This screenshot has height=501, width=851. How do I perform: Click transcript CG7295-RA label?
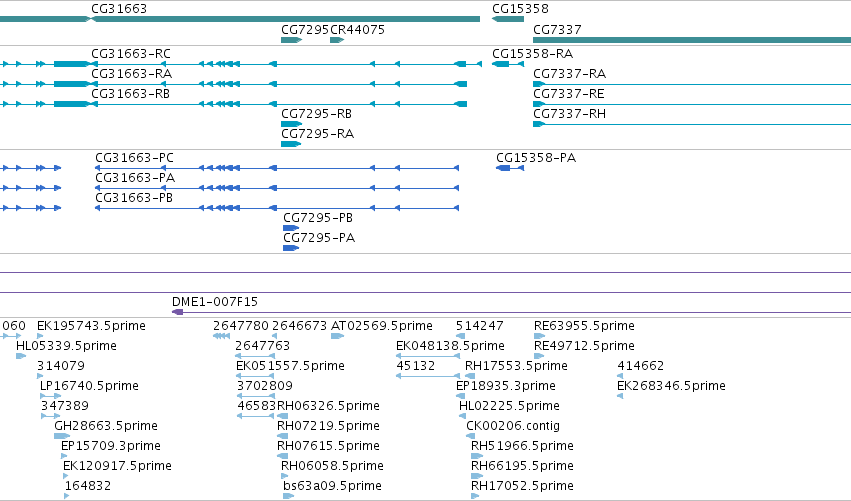317,134
